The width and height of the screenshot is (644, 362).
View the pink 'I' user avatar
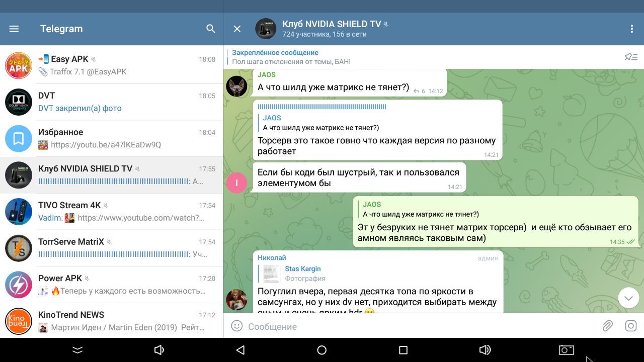tap(236, 183)
